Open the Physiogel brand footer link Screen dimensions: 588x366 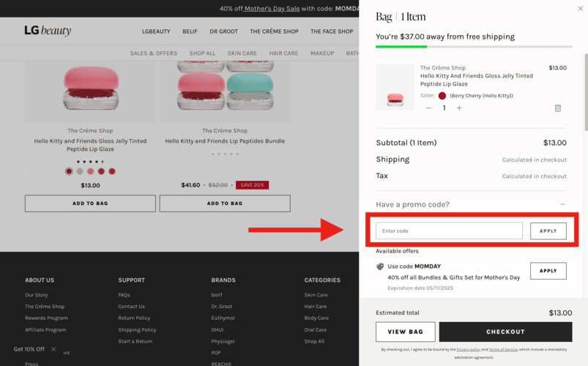coord(223,341)
